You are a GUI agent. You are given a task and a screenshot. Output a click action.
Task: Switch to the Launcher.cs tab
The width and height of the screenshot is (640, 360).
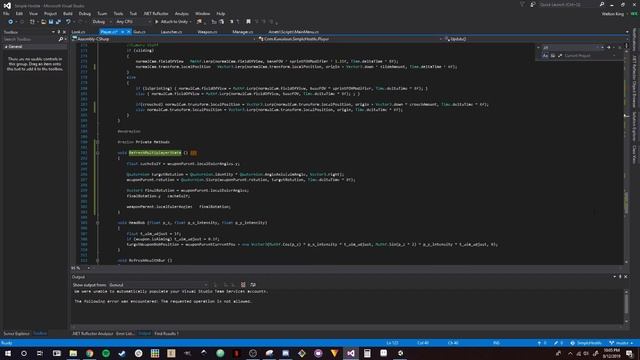click(x=171, y=32)
